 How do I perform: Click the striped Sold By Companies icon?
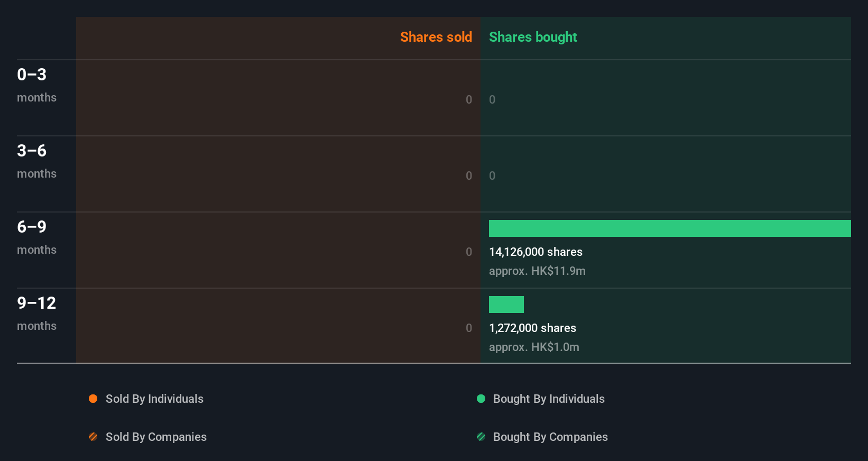93,437
